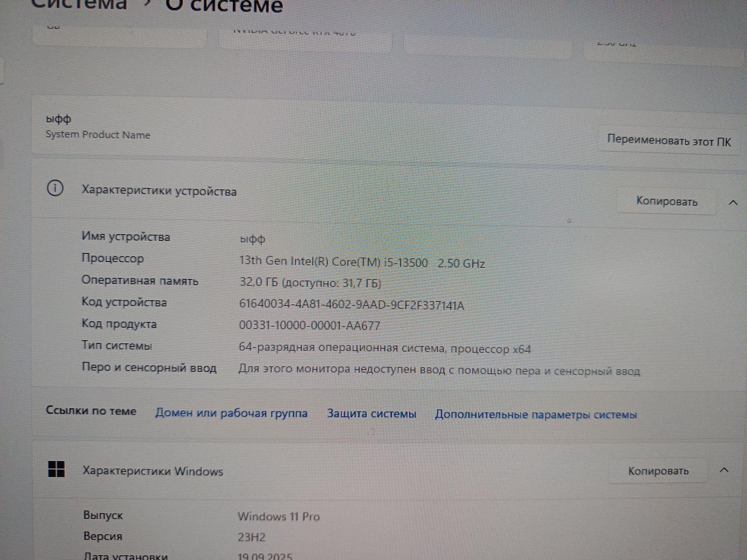The width and height of the screenshot is (747, 560).
Task: Click the Код продукта label
Action: tap(119, 324)
